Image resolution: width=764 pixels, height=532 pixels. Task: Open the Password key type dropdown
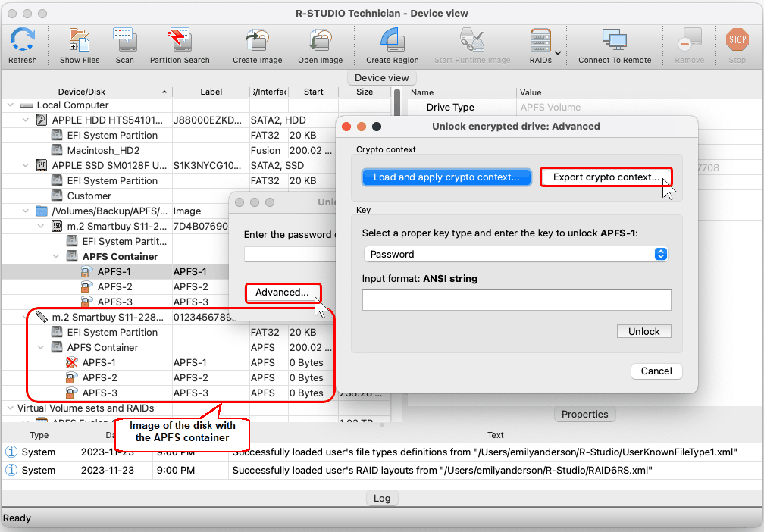(516, 254)
